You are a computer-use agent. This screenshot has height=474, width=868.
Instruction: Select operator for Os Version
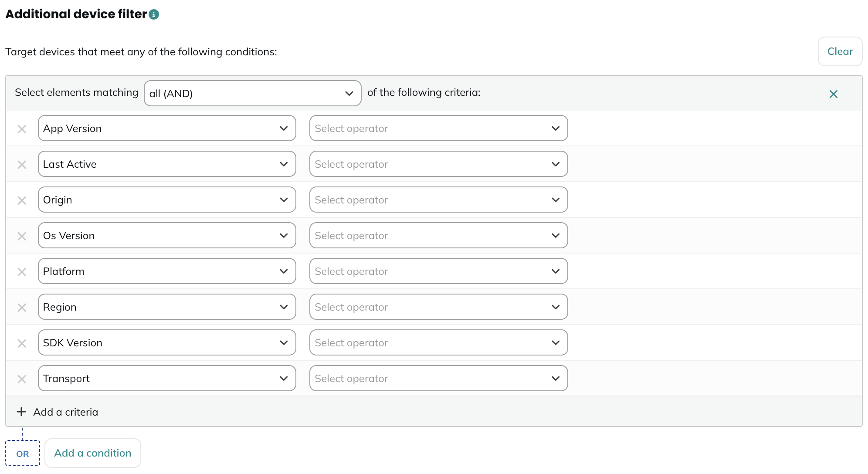[438, 235]
